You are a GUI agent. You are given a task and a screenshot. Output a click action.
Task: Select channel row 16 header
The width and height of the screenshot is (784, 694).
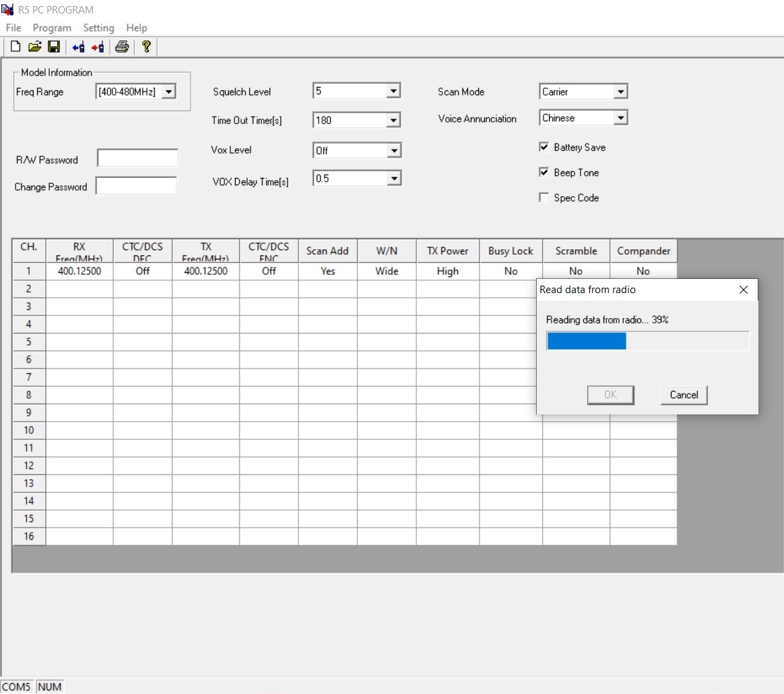pyautogui.click(x=28, y=536)
